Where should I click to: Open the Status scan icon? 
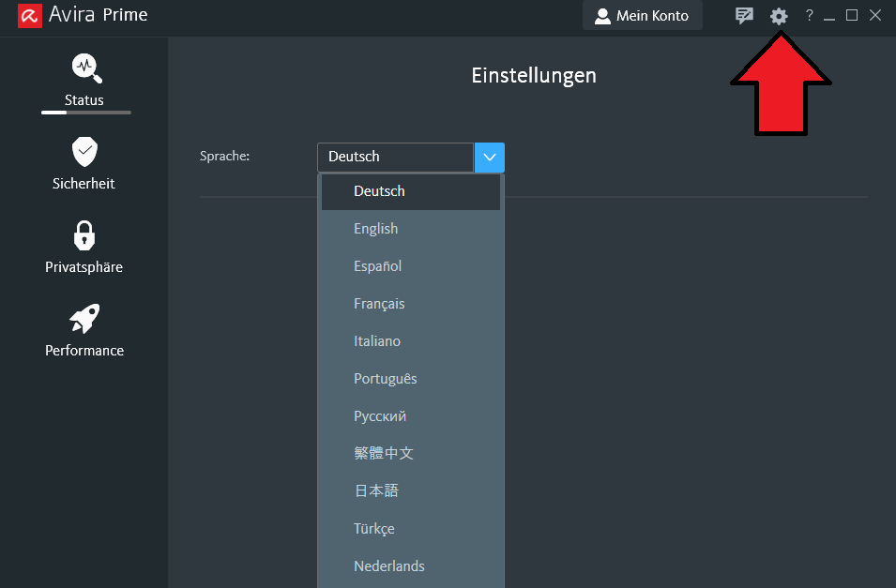click(87, 68)
